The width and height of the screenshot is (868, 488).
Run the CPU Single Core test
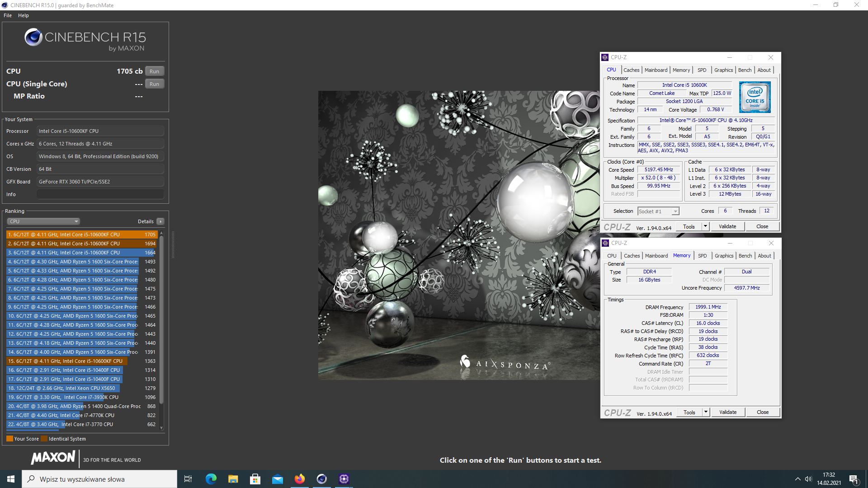[x=154, y=84]
